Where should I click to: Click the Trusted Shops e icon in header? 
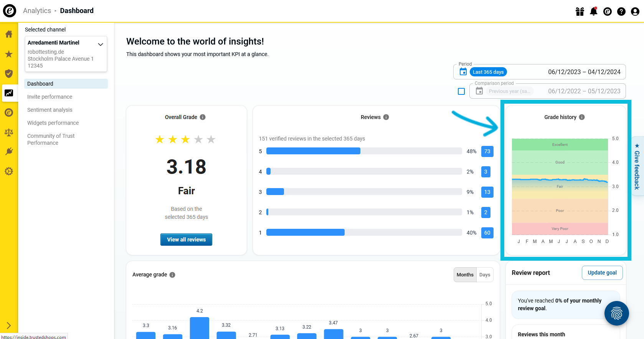click(x=608, y=12)
